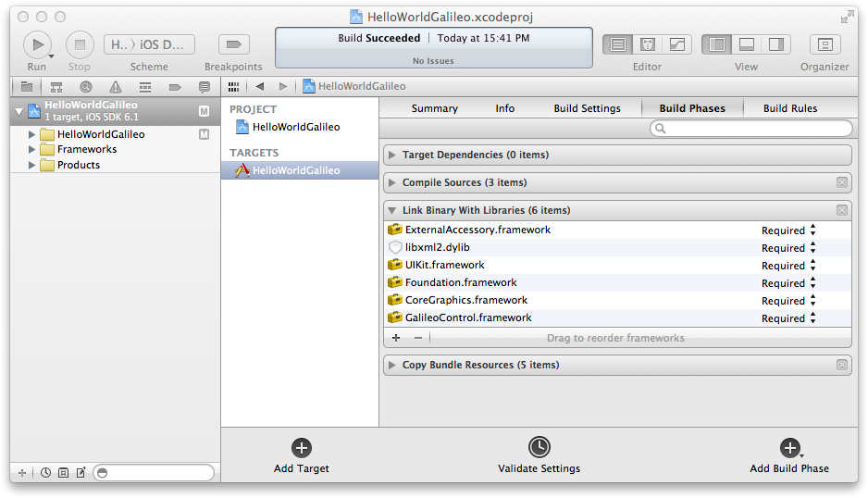Select ExternalAccessory.framework row

(617, 230)
